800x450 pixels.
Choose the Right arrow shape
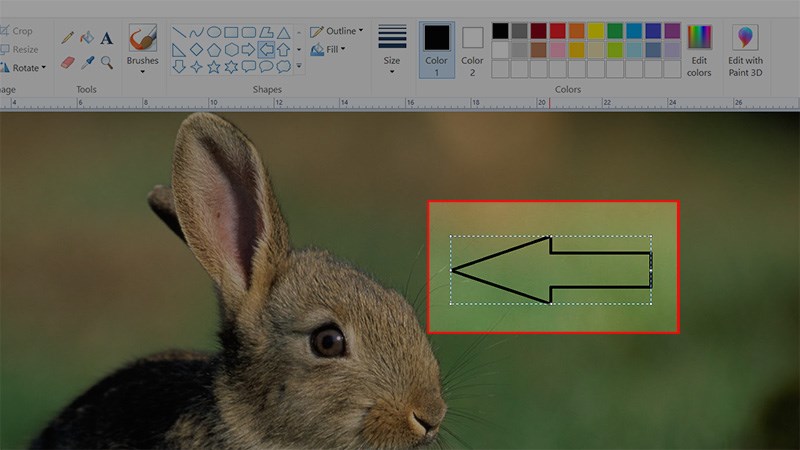click(248, 49)
